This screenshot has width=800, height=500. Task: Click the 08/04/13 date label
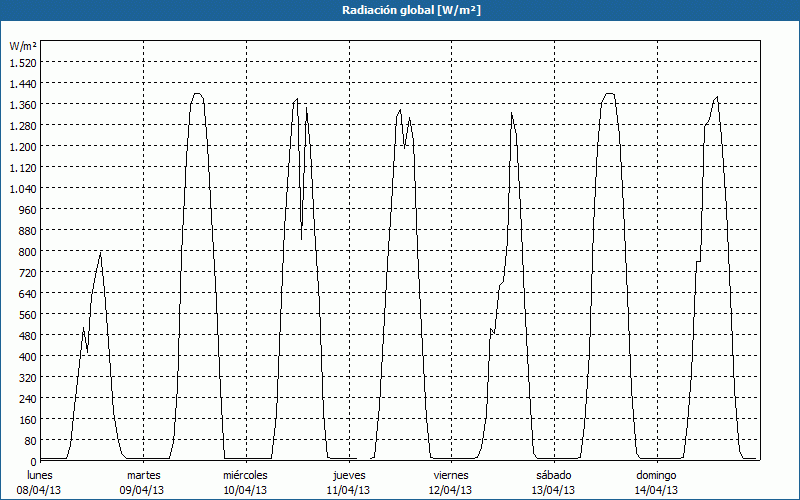(x=40, y=490)
